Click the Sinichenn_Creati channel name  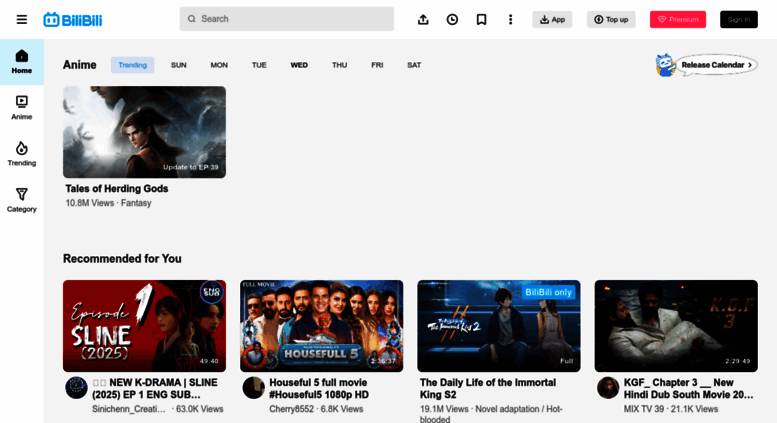(129, 409)
